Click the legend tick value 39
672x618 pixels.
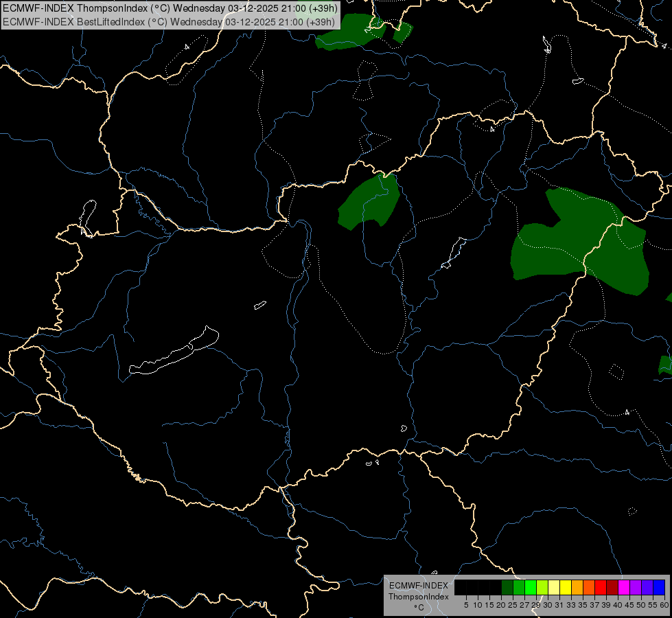[x=606, y=605]
